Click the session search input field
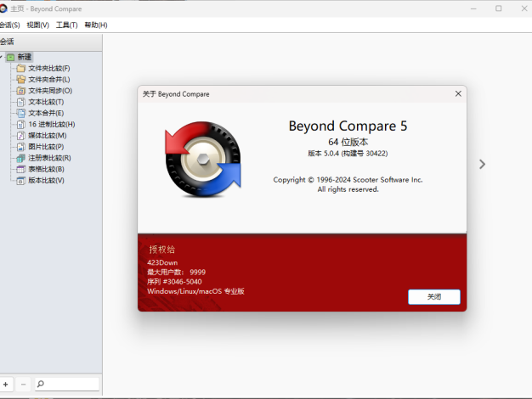 [x=67, y=384]
